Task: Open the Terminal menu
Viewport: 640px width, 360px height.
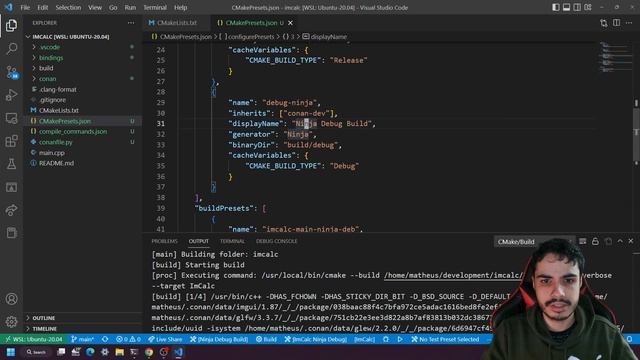Action: click(x=155, y=7)
